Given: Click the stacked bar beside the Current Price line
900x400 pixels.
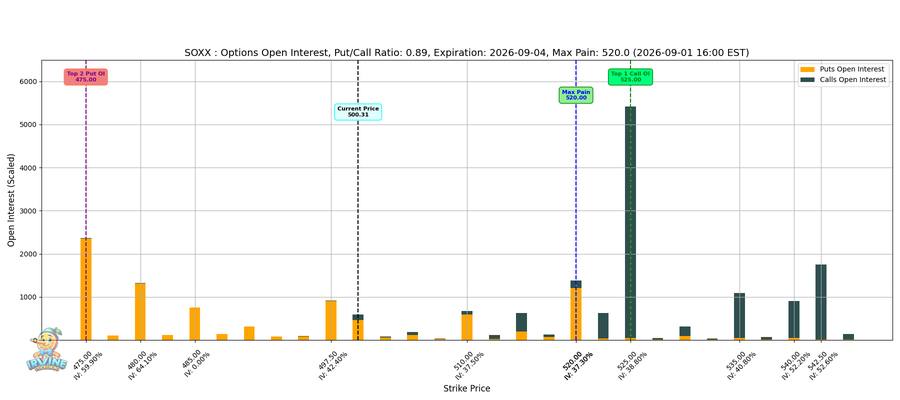Looking at the screenshot, I should click(358, 327).
